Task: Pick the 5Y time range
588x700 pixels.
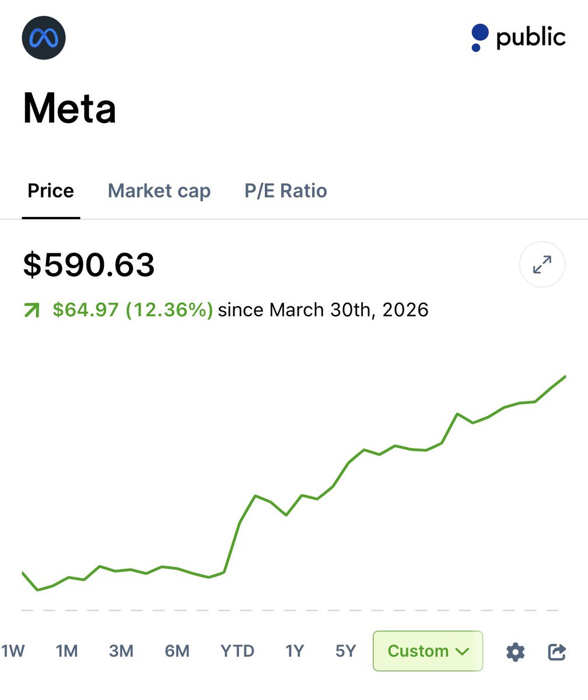Action: (345, 651)
